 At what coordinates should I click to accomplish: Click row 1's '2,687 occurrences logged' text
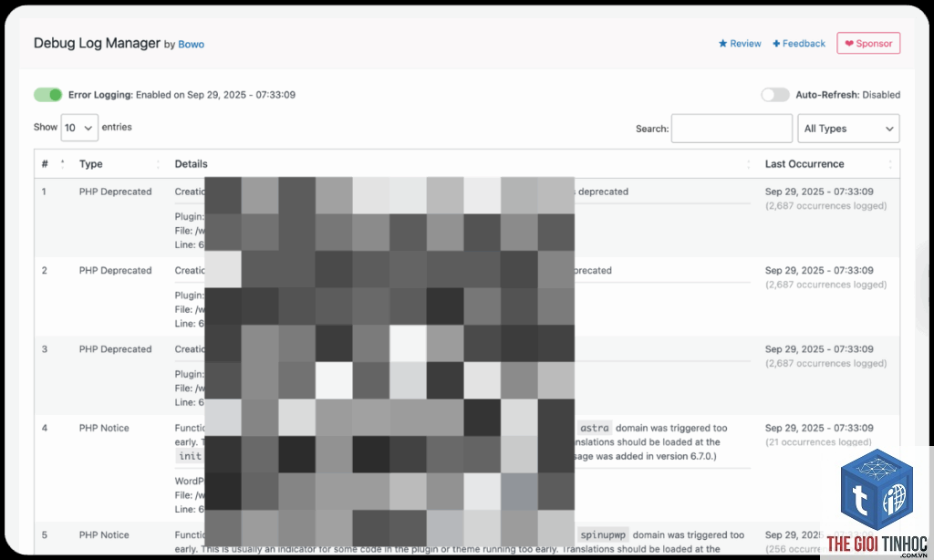tap(825, 206)
